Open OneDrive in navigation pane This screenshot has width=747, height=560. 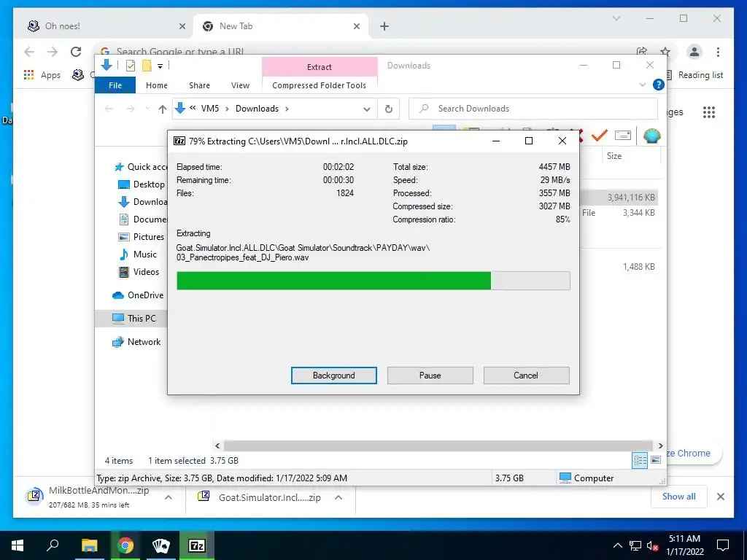(138, 295)
